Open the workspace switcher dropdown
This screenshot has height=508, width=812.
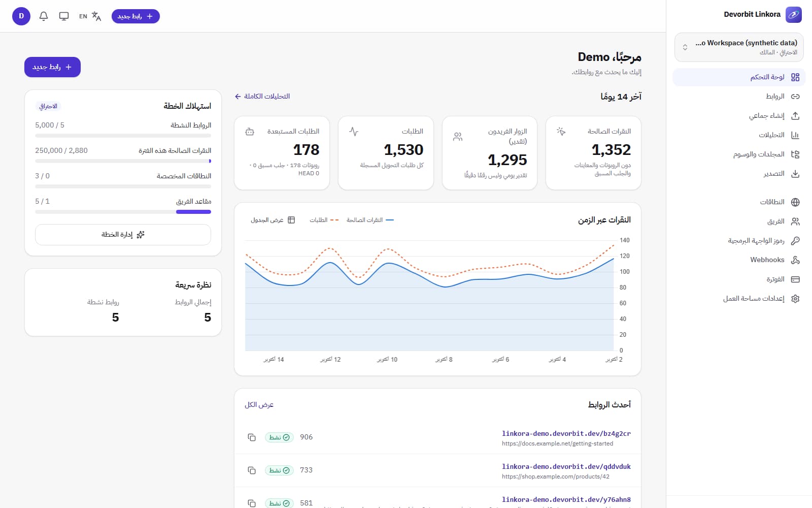pos(739,47)
